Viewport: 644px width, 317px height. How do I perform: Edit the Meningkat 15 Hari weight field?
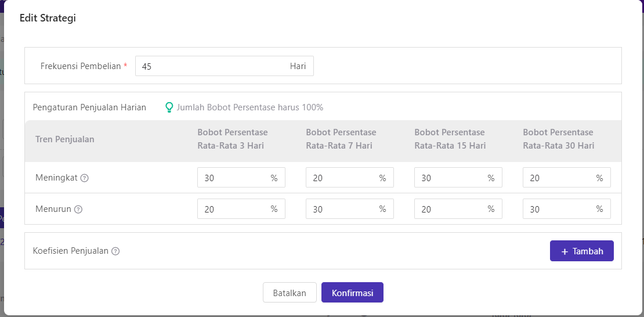tap(449, 178)
